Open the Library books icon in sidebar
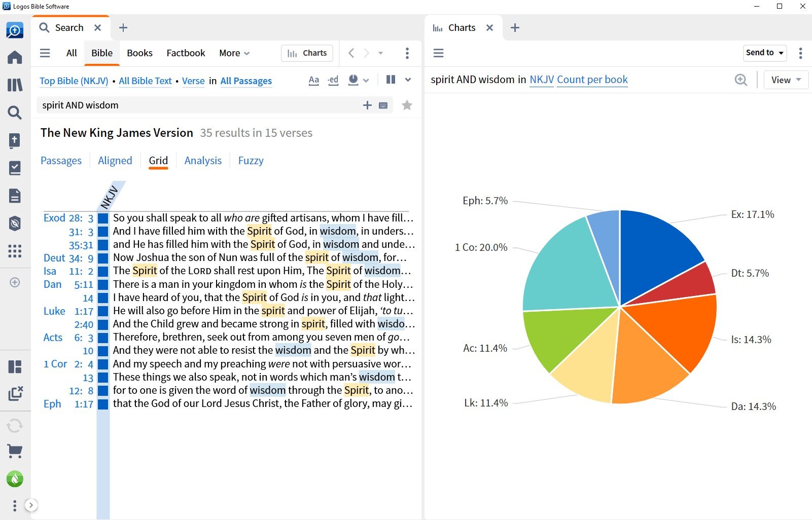812x520 pixels. click(15, 85)
